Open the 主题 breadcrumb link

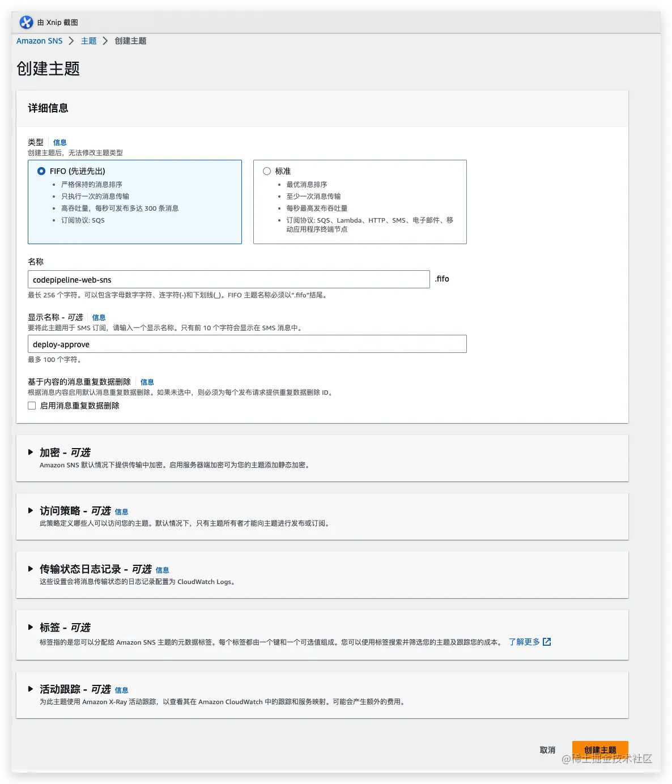coord(88,41)
